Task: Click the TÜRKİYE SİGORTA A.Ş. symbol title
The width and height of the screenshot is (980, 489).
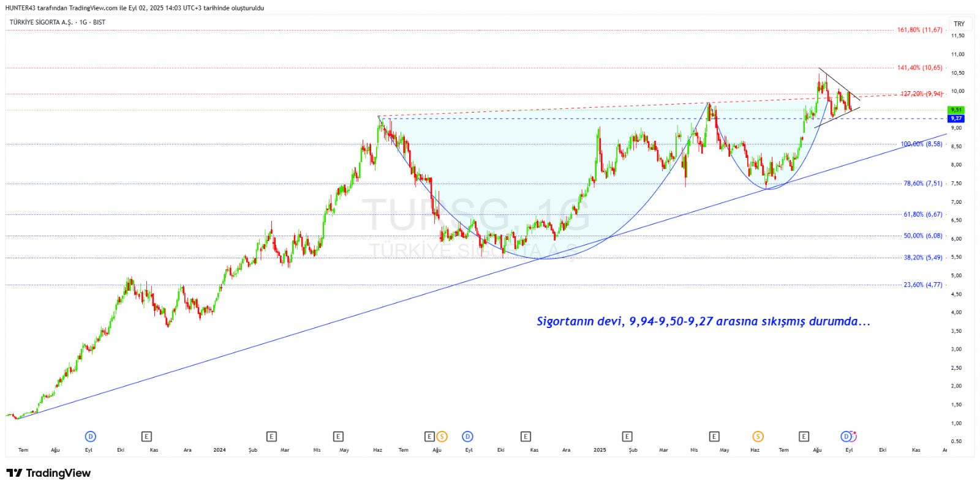Action: pyautogui.click(x=40, y=22)
